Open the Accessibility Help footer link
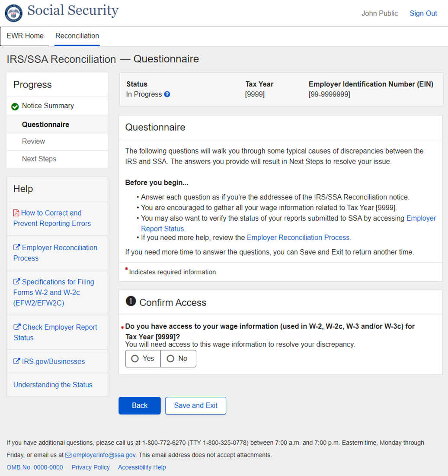This screenshot has width=448, height=476. tap(142, 467)
